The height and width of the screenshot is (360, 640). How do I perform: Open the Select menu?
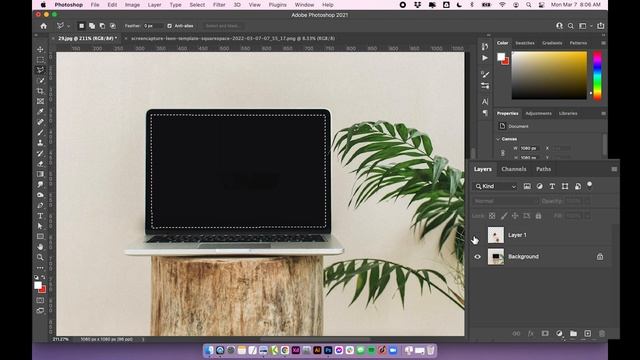pos(197,5)
